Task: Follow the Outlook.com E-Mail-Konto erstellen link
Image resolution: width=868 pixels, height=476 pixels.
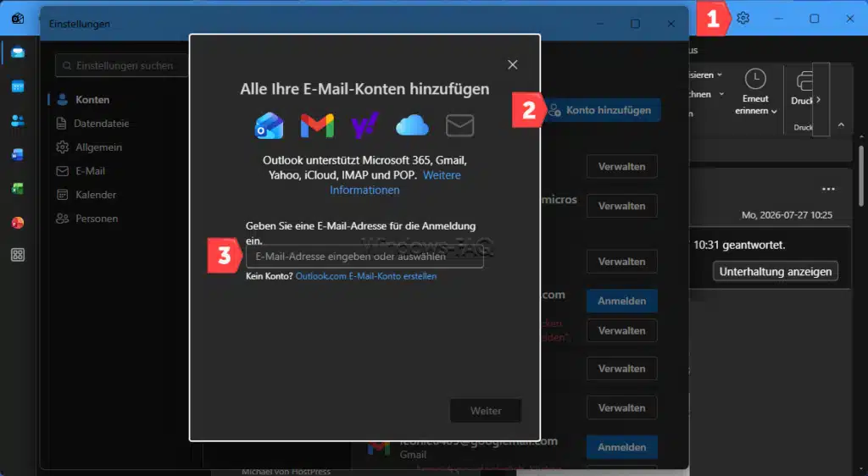Action: point(366,276)
